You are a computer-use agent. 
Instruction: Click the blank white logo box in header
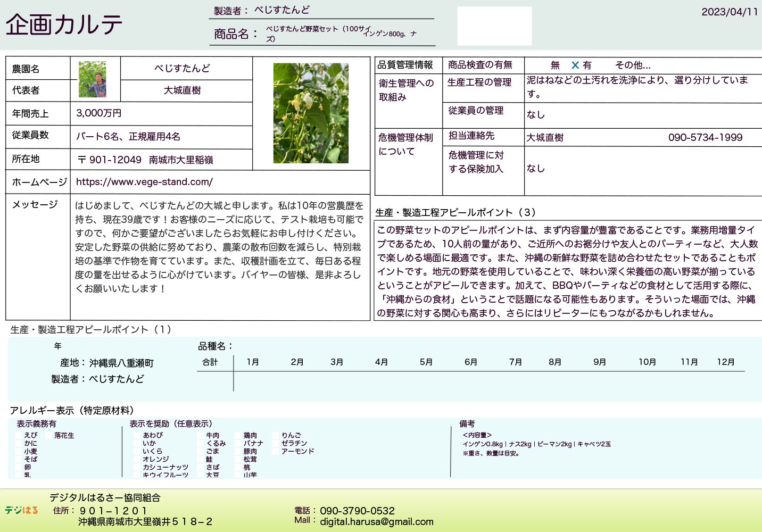click(x=494, y=26)
